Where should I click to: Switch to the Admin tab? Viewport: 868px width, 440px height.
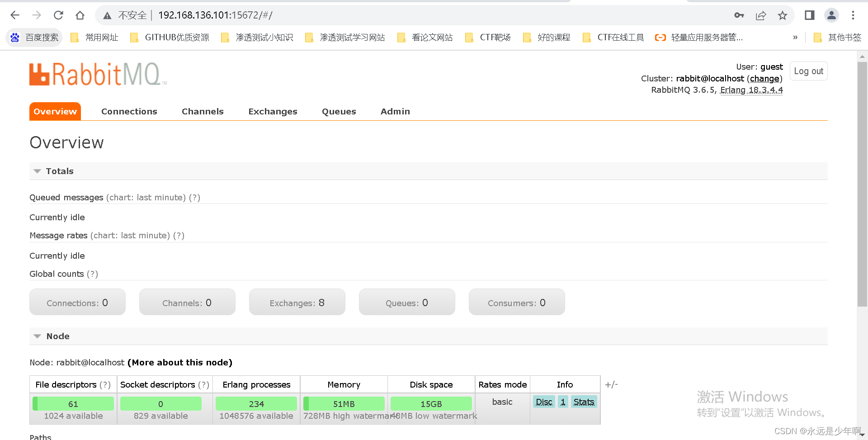pos(395,112)
